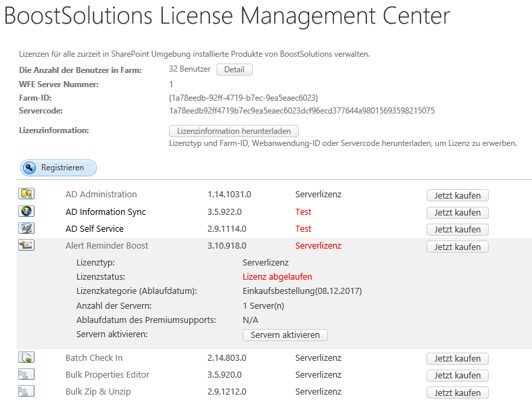Click the N/A premium support value
Viewport: 532px width, 402px height.
point(250,320)
